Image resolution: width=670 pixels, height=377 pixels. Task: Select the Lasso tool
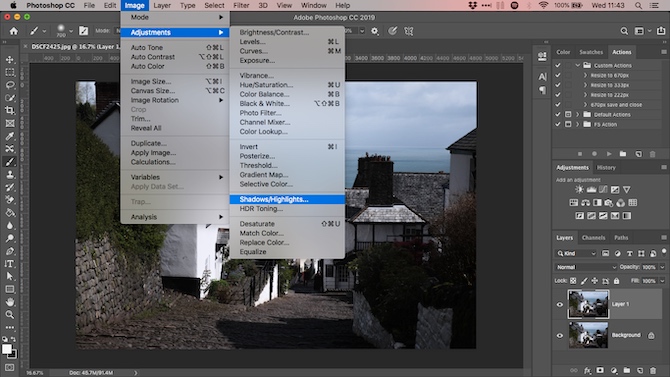point(9,85)
